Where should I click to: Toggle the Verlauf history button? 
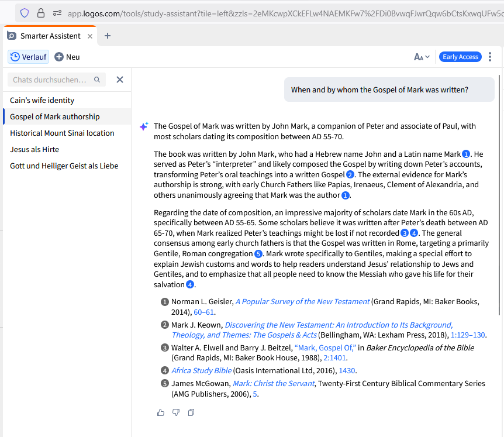(x=28, y=57)
